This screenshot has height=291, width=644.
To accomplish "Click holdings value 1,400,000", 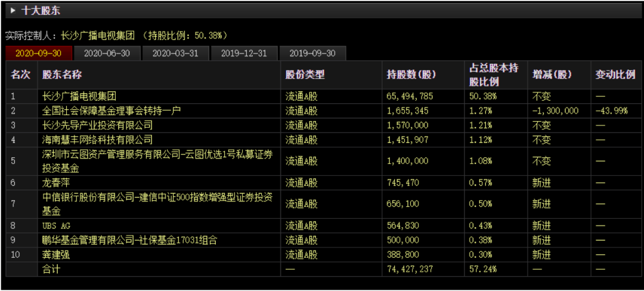I will pyautogui.click(x=408, y=161).
